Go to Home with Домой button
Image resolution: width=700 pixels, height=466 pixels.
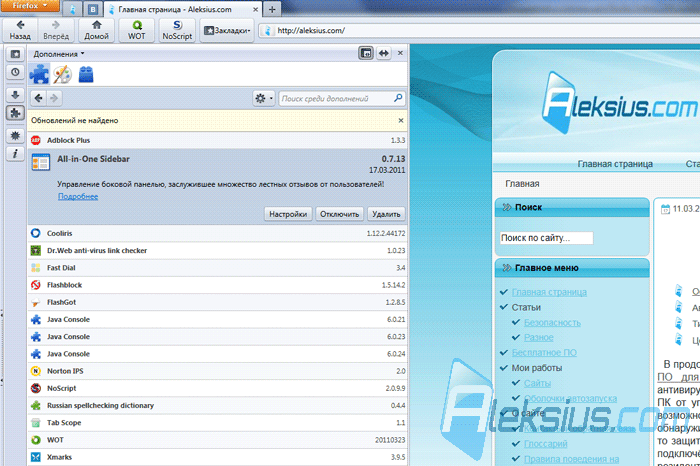pyautogui.click(x=96, y=30)
